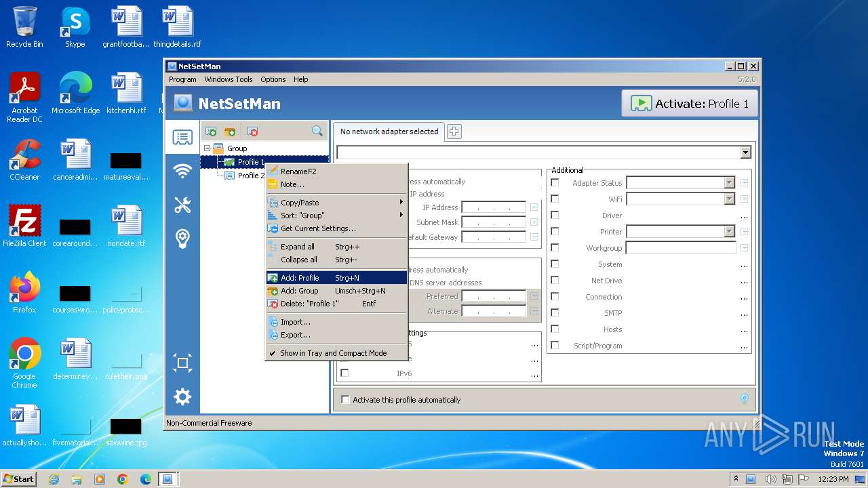The height and width of the screenshot is (488, 868).
Task: Expand the Printer dropdown
Action: [729, 231]
